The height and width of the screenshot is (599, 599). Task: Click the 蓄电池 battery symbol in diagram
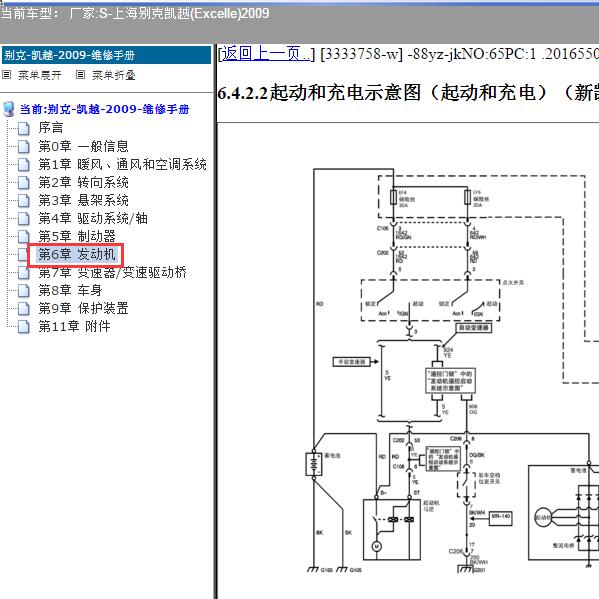tap(314, 464)
